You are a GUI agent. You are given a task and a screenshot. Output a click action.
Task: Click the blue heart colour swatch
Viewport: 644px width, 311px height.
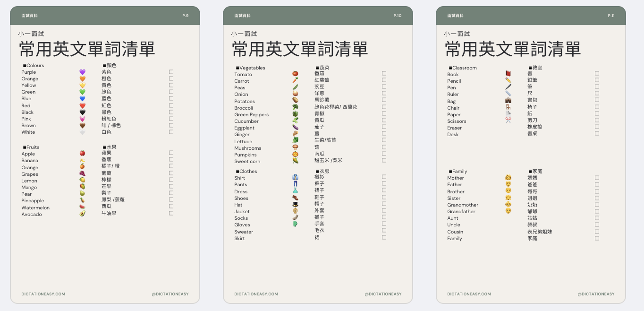(82, 99)
